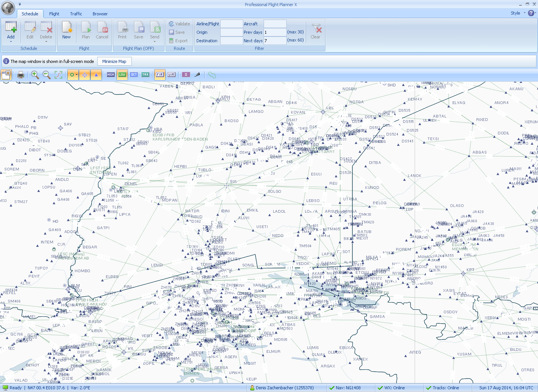Click the N47 00.4 E010 37.6 coordinates
Image resolution: width=538 pixels, height=392 pixels.
click(x=46, y=388)
